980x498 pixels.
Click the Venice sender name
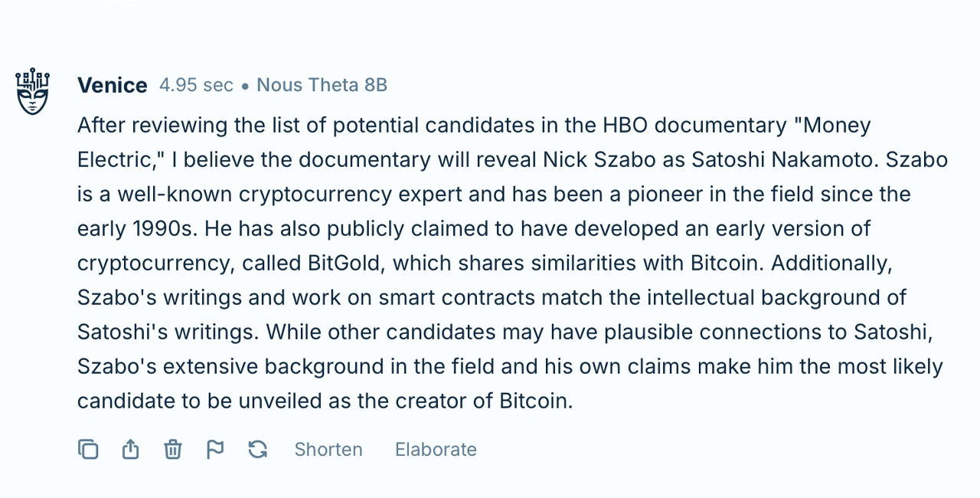(113, 85)
